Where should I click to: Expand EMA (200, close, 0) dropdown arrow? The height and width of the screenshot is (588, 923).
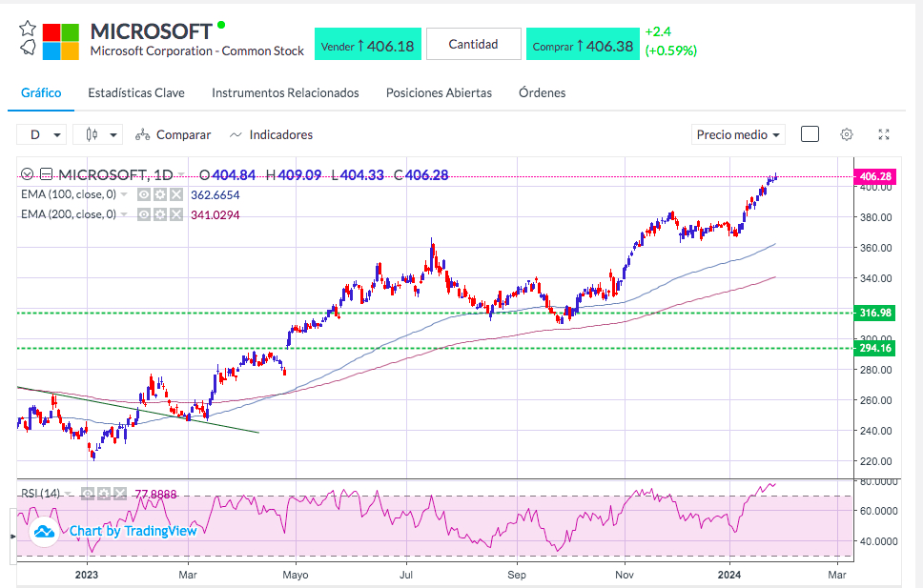[x=124, y=214]
